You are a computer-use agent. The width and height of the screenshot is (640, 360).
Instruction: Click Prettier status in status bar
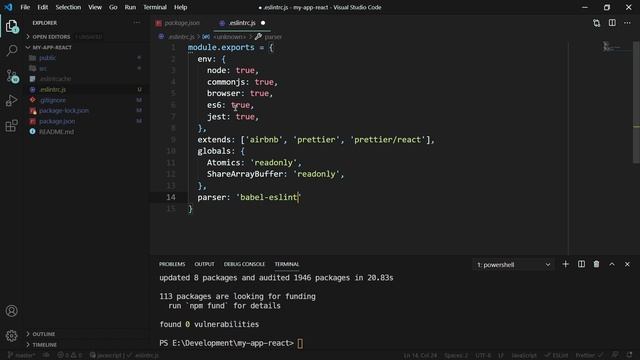pos(588,356)
